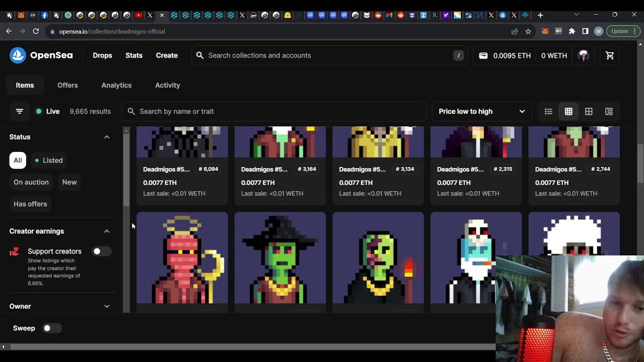Collapse the Status filter section

pos(107,137)
